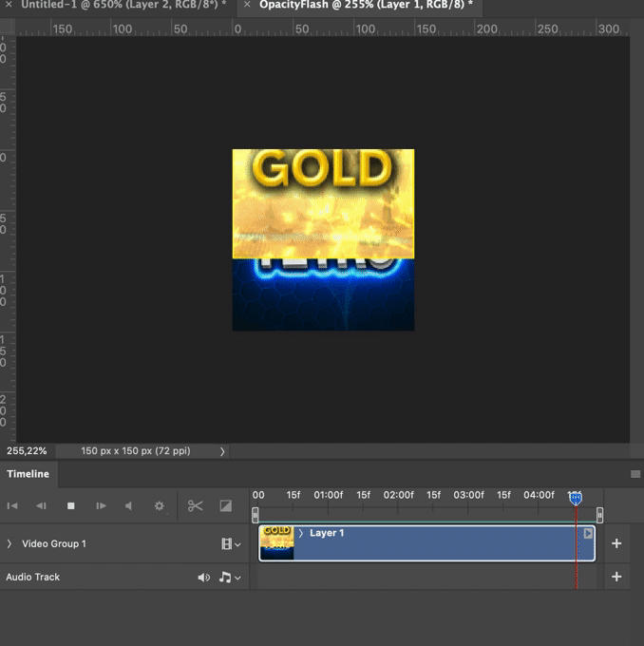Add audio to the Audio Track
The image size is (644, 646).
point(616,577)
